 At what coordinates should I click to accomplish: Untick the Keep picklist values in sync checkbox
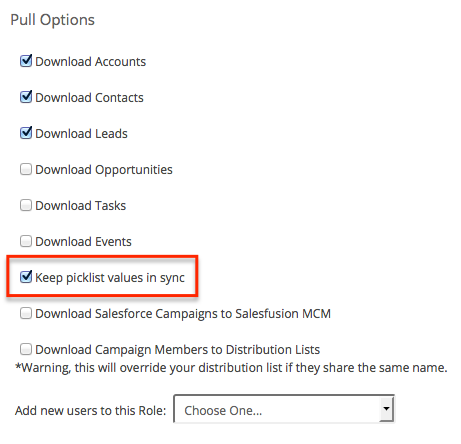26,277
